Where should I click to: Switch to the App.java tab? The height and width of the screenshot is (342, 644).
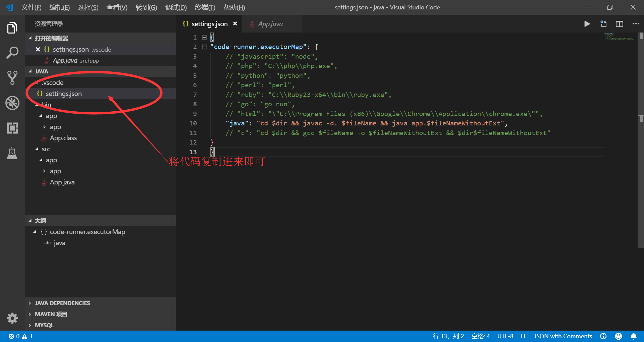pos(270,24)
